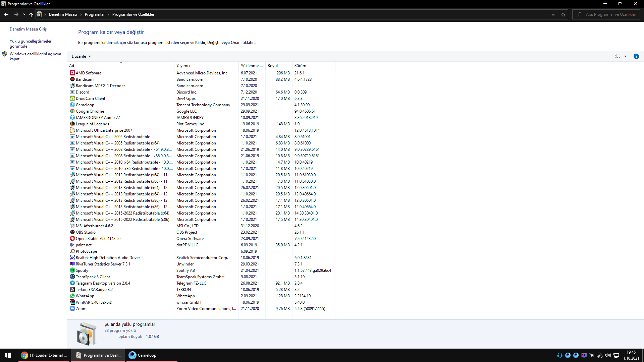Open Windows özelliklerini aç veya kapat link
This screenshot has height=362, width=644.
click(x=35, y=56)
